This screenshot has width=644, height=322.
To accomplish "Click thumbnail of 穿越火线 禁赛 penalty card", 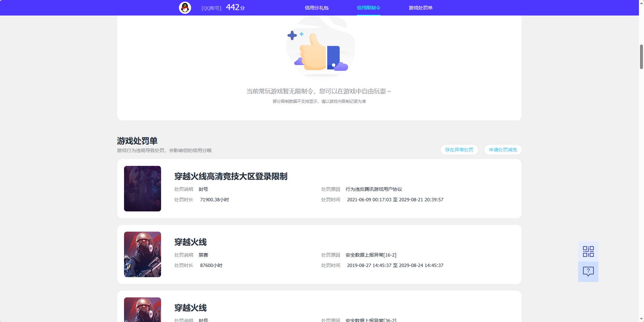I will 143,254.
